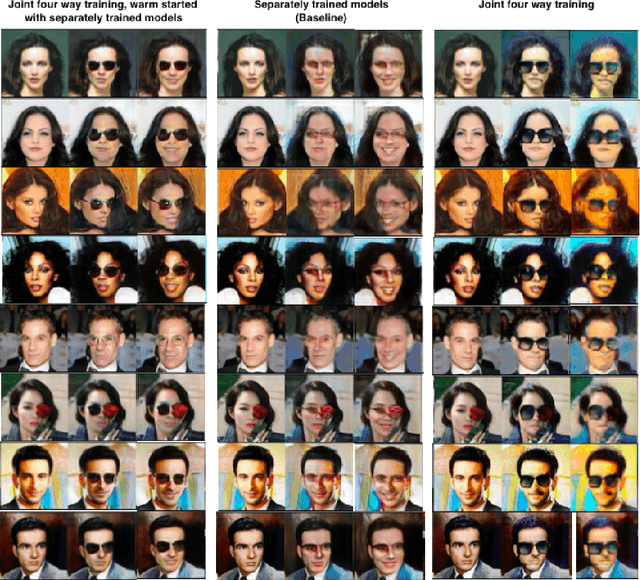Screen dimensions: 640x580
Task: Select warm-started group's brown-background man in sunglasses, middle image
Action: pos(102,544)
